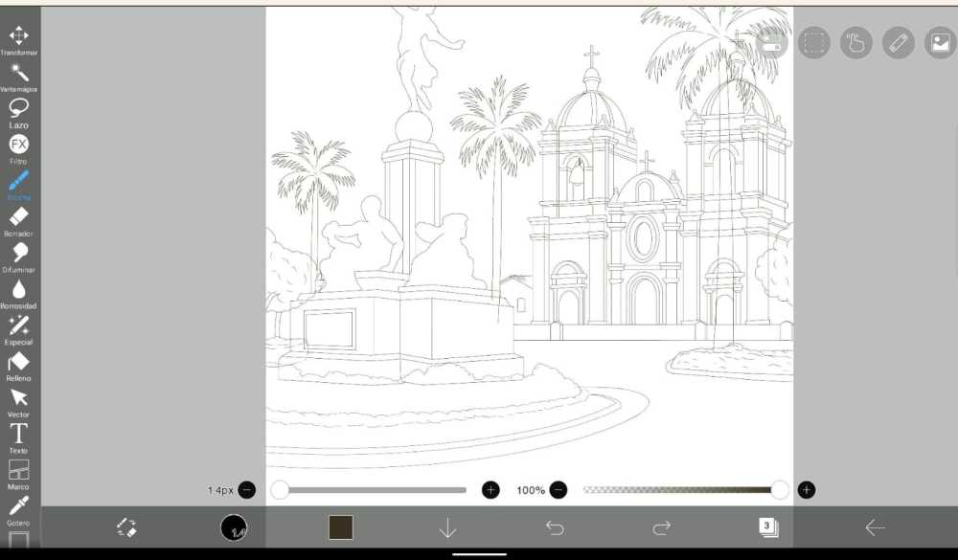The image size is (958, 560).
Task: Select the Brocha brush tool
Action: [19, 185]
